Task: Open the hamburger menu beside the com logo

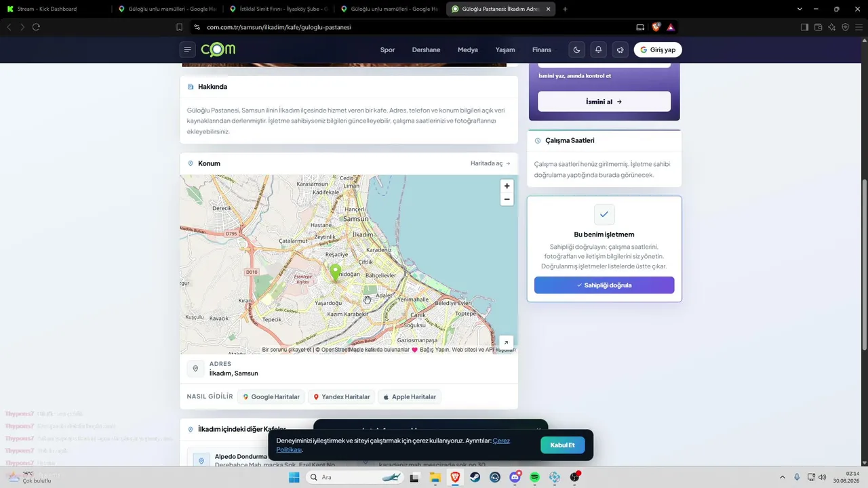Action: pyautogui.click(x=188, y=49)
